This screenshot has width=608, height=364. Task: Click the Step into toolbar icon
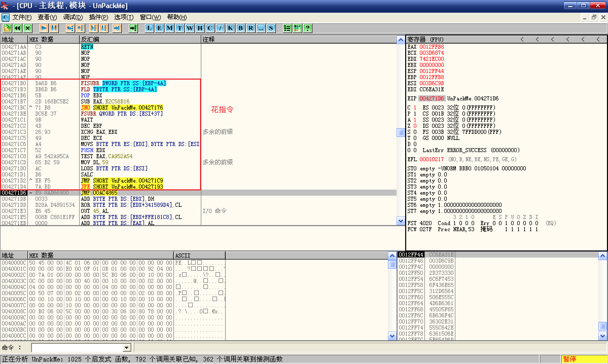click(70, 28)
